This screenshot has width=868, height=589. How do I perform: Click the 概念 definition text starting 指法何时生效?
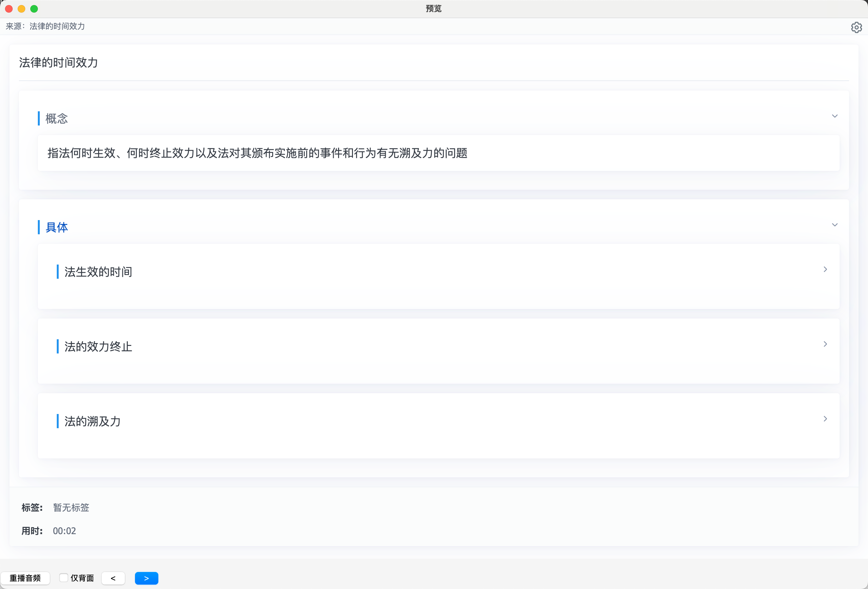(x=257, y=153)
